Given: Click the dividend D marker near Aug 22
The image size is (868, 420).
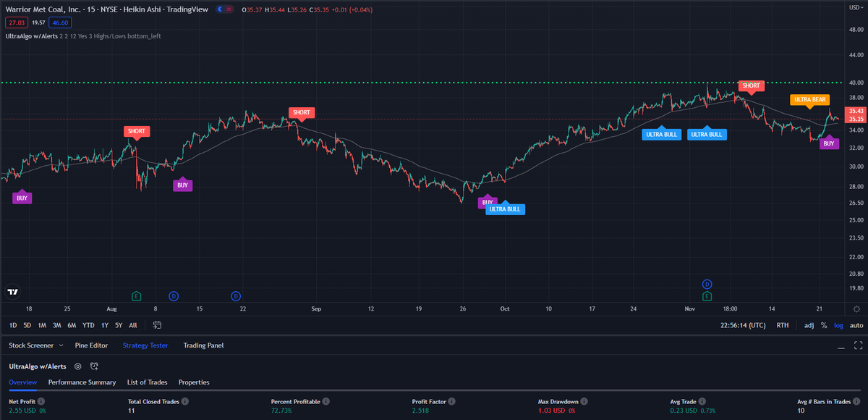Looking at the screenshot, I should [x=237, y=296].
